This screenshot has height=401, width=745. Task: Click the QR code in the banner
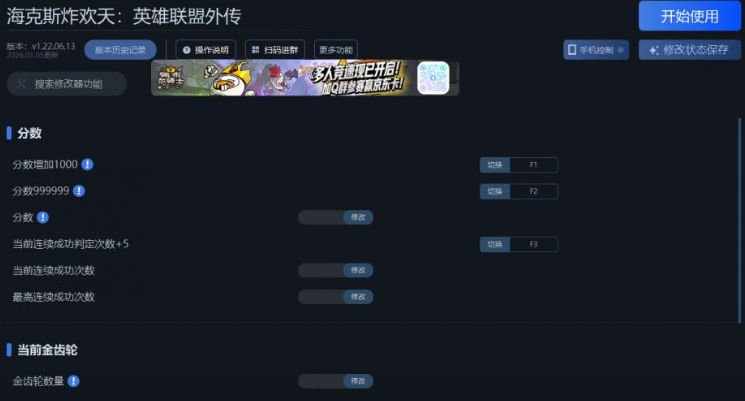click(433, 78)
